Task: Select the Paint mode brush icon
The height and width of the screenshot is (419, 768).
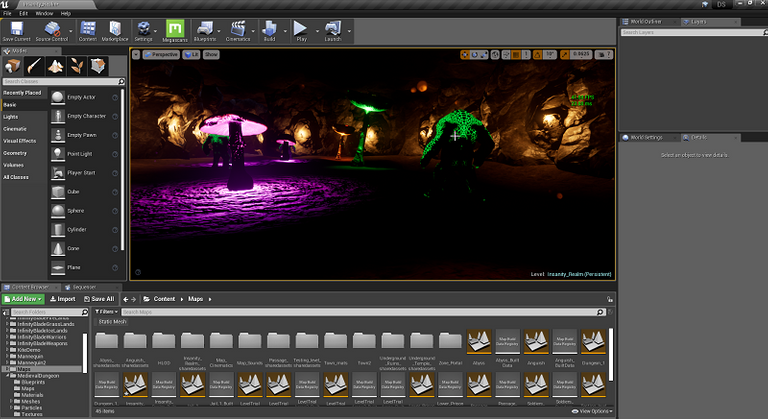Action: point(34,66)
